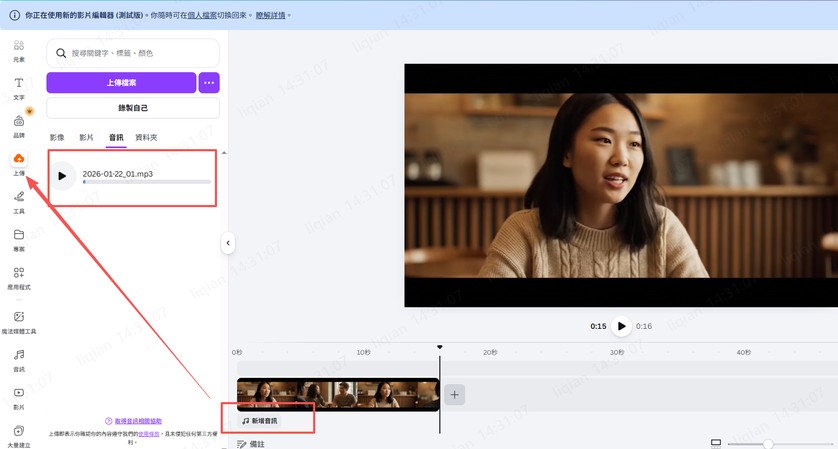Play the video preview under the canvas
Viewport: 838px width, 449px height.
(621, 326)
